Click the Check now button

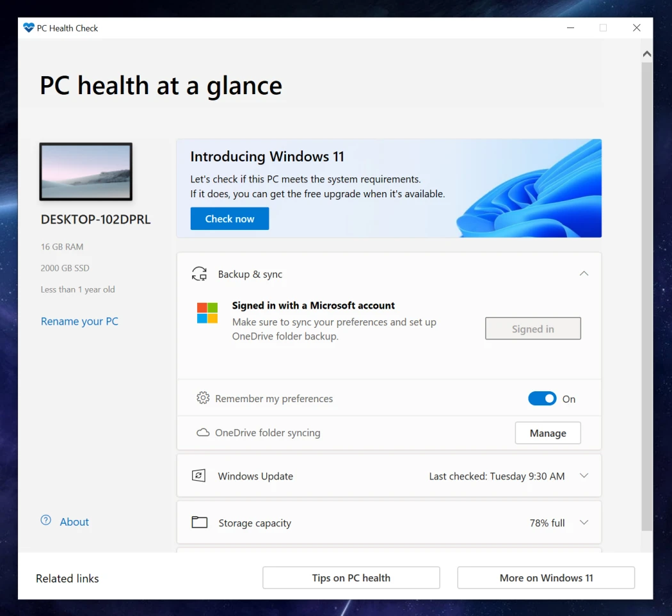click(x=229, y=218)
